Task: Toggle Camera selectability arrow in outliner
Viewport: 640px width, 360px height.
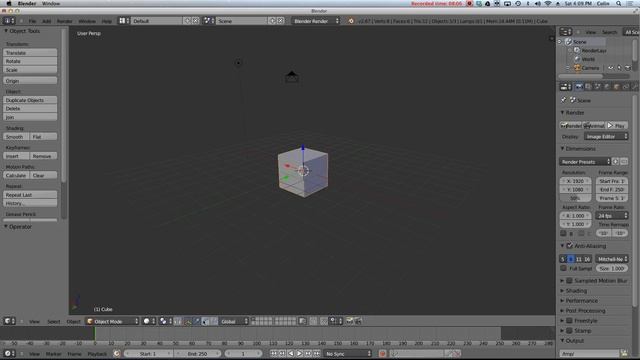Action: point(619,68)
